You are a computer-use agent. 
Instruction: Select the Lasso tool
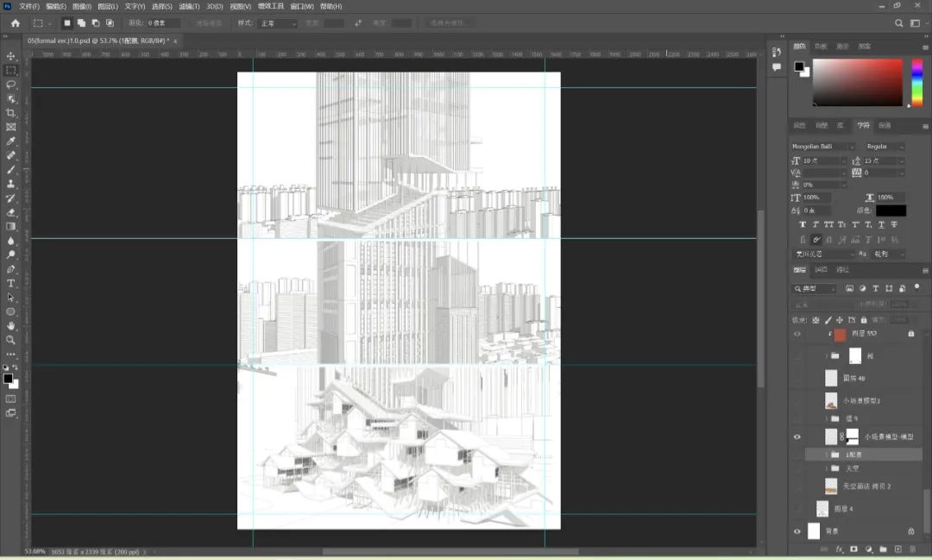coord(10,85)
